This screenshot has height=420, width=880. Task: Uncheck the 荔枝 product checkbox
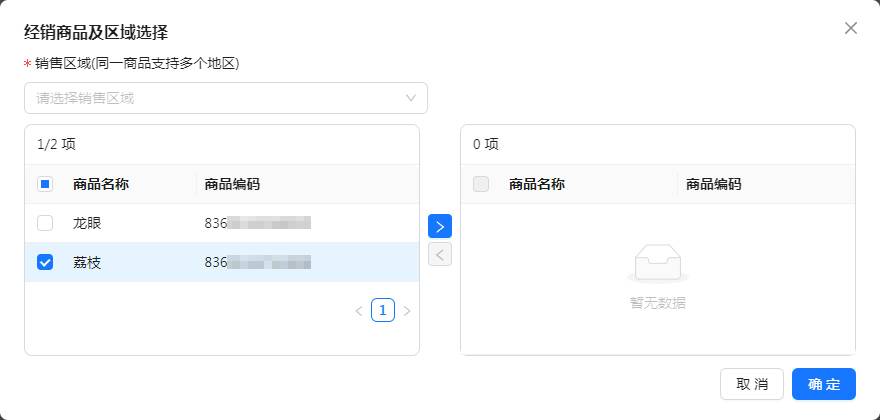click(x=45, y=262)
